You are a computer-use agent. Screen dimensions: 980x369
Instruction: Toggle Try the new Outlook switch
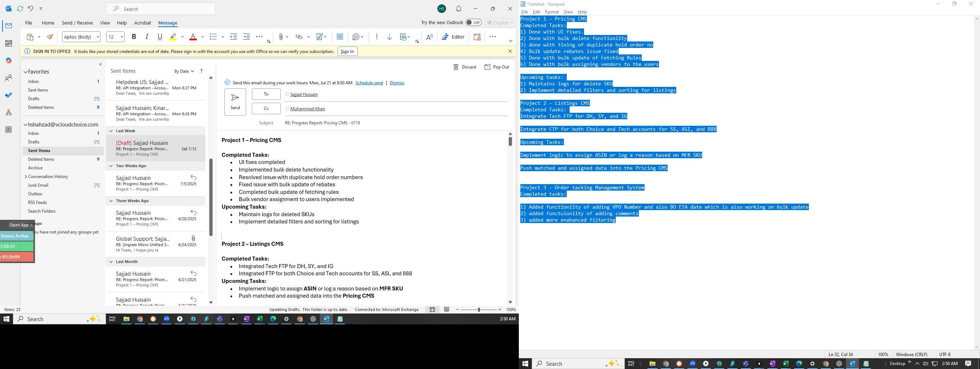click(x=474, y=22)
